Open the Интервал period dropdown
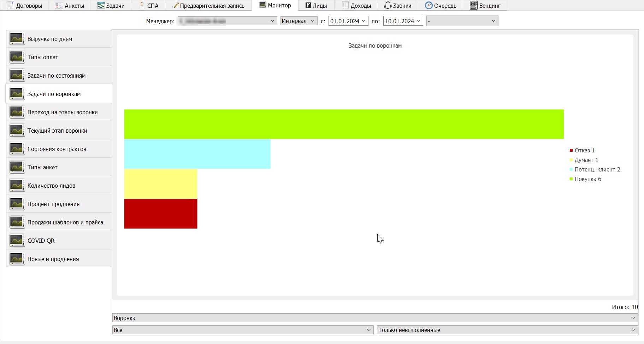This screenshot has height=344, width=644. pyautogui.click(x=299, y=21)
